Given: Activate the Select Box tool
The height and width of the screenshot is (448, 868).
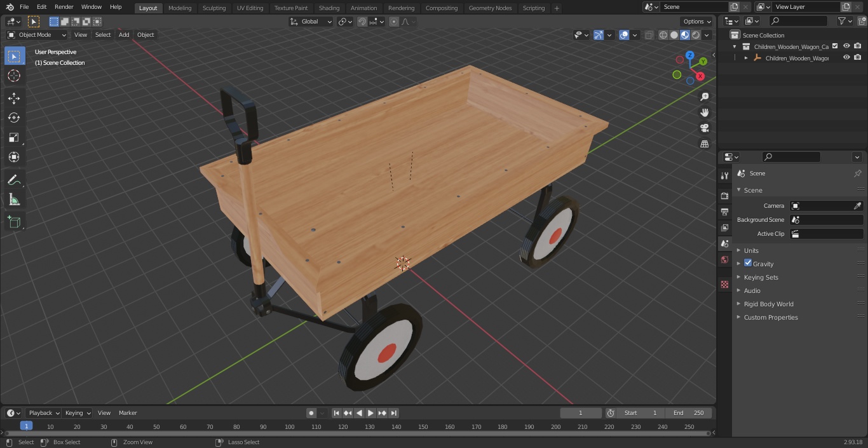Looking at the screenshot, I should [x=14, y=56].
